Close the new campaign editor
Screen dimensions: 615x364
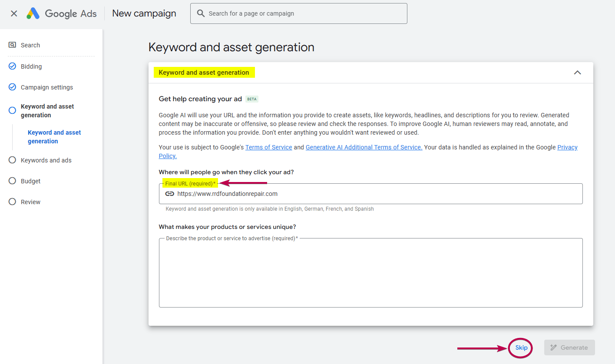click(x=14, y=13)
